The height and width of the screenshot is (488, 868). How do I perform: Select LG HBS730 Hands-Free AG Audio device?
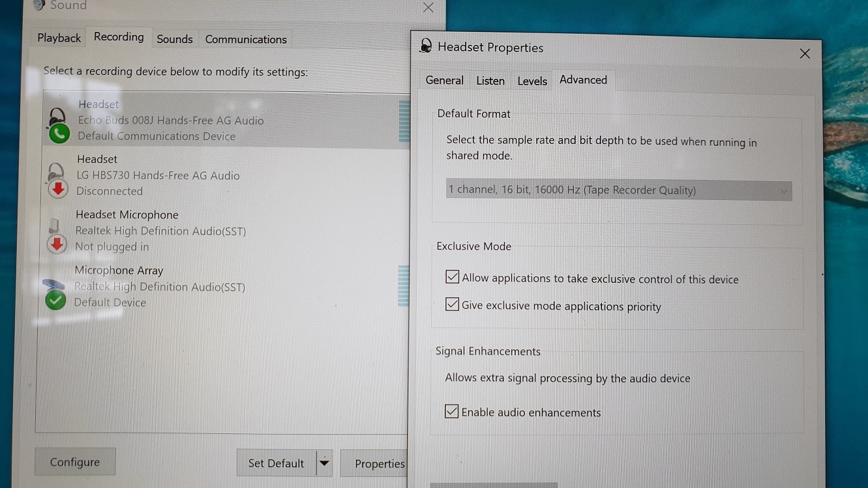[158, 175]
